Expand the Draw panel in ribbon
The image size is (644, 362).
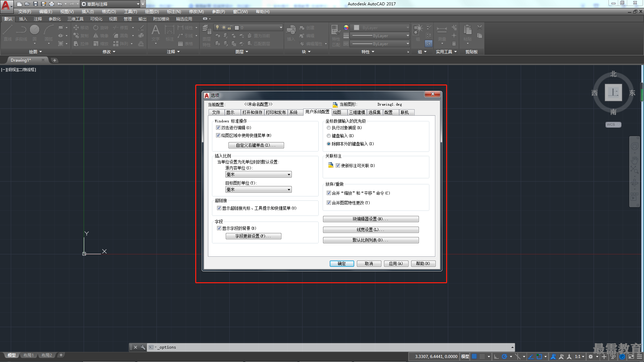36,52
